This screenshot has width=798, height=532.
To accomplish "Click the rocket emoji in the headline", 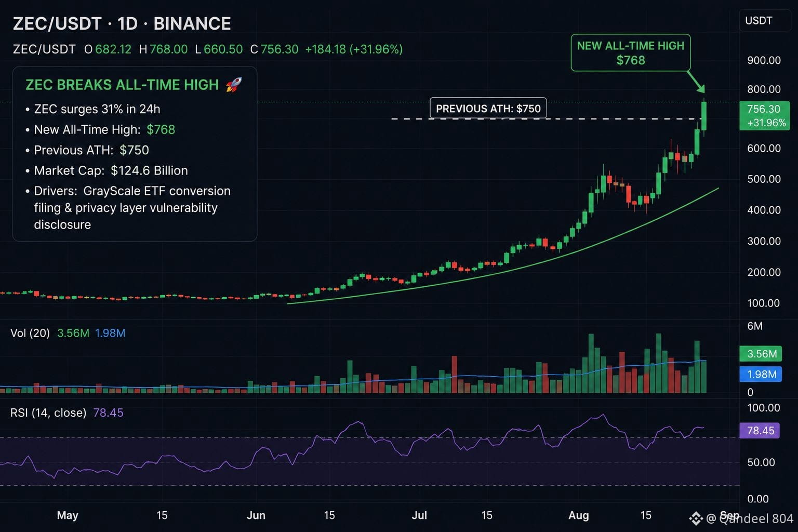I will (x=234, y=85).
